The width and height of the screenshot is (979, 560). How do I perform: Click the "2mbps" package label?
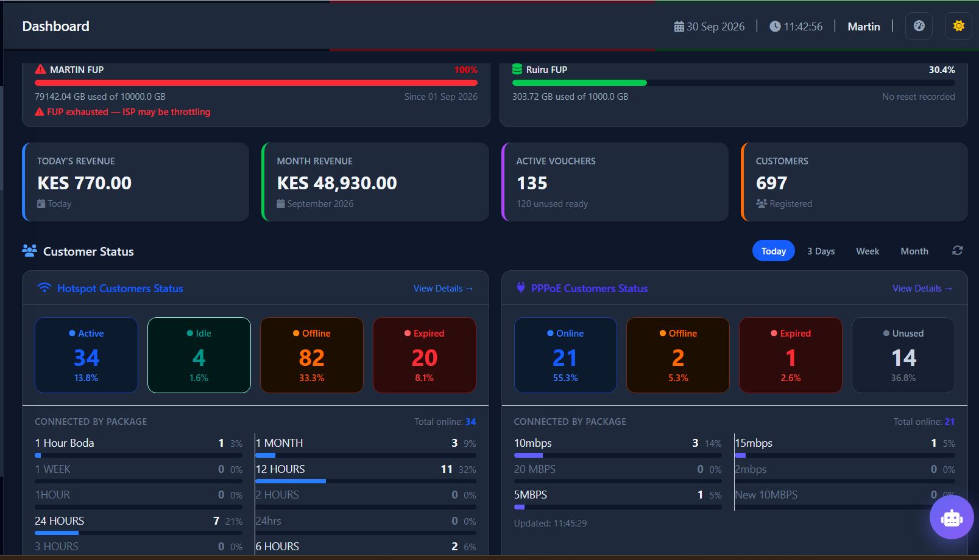tap(751, 469)
